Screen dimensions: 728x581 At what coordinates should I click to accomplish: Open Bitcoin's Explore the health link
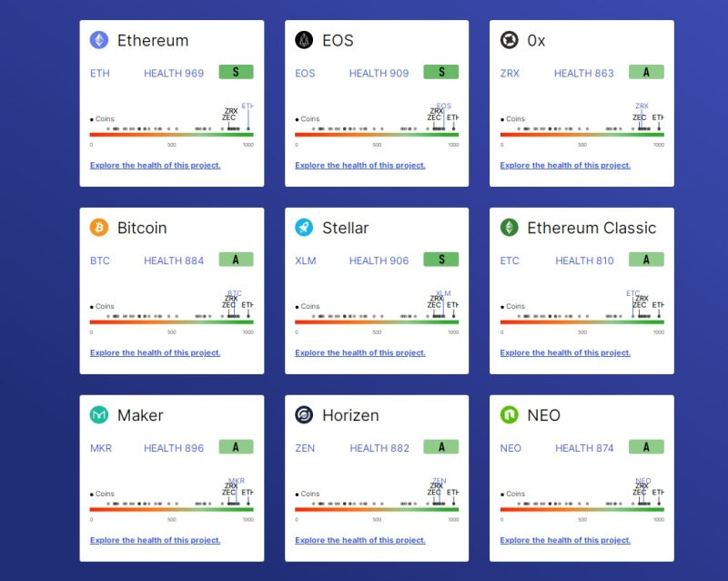coord(155,352)
